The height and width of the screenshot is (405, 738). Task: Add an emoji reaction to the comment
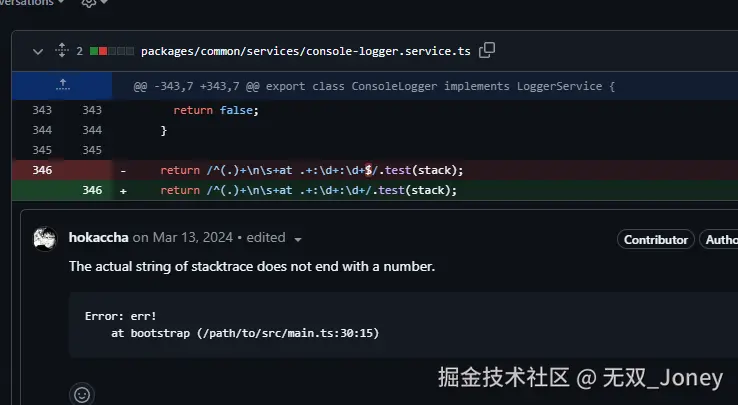pos(82,394)
